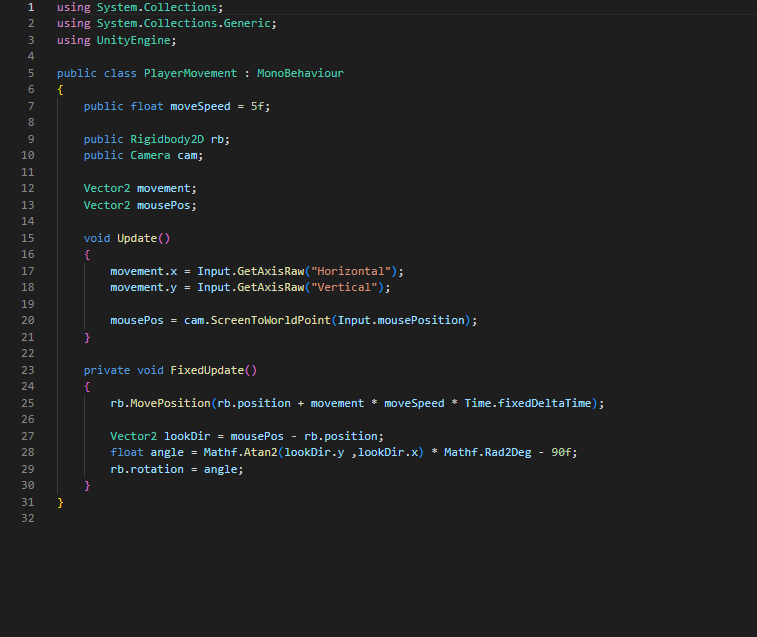Click the private keyword on line 23
This screenshot has height=637, width=757.
tap(107, 370)
